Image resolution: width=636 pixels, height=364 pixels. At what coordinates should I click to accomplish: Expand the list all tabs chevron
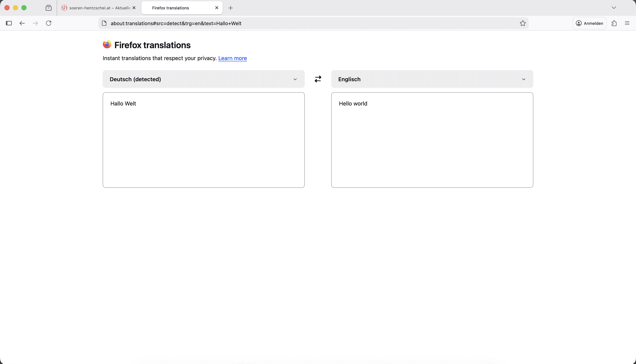[614, 8]
